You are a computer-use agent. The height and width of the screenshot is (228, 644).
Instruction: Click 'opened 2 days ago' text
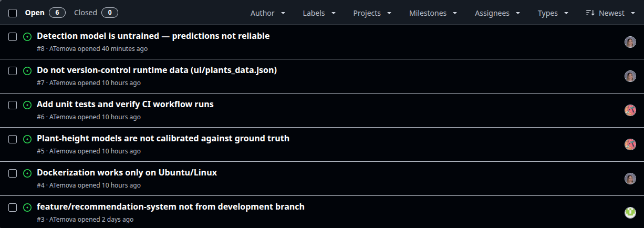[106, 220]
